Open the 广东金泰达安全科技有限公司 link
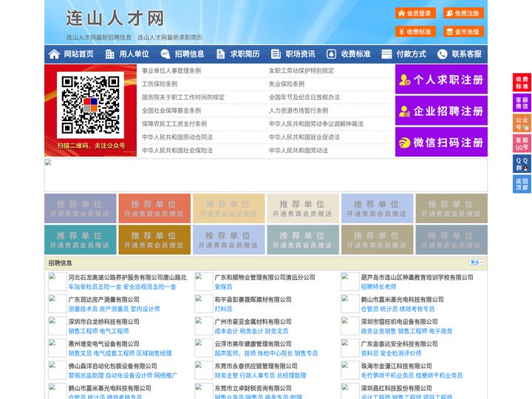 [399, 344]
